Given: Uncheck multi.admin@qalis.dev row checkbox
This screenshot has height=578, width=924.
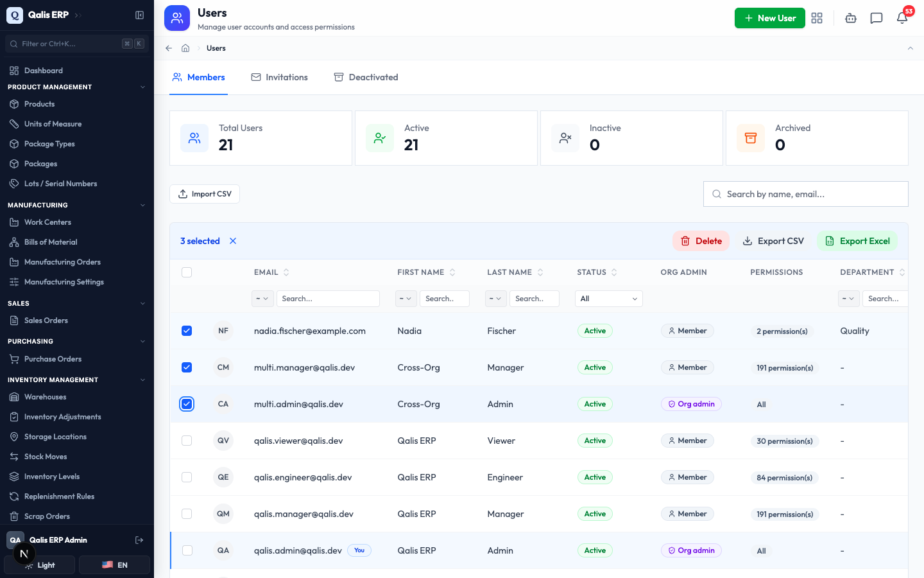Looking at the screenshot, I should pos(187,404).
